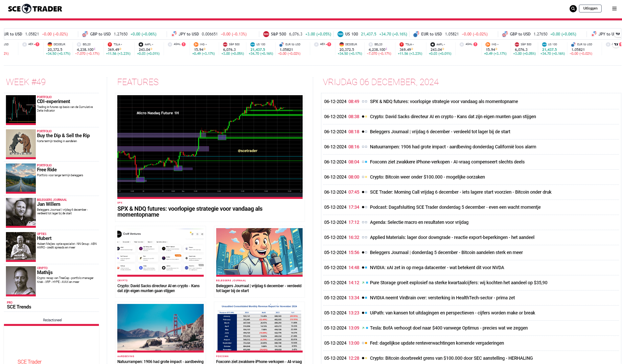Open the CDI-experiment title link
The height and width of the screenshot is (364, 622).
pyautogui.click(x=54, y=101)
